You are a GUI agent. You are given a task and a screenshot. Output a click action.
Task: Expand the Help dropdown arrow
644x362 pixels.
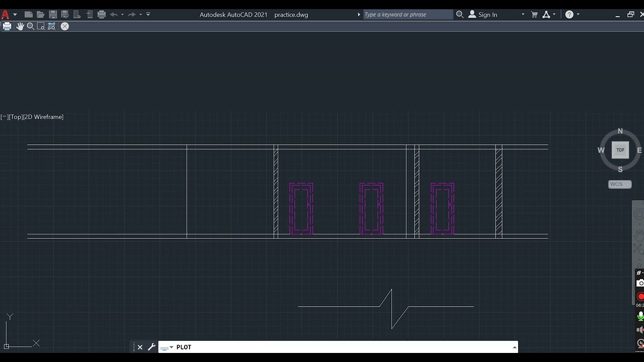[578, 15]
